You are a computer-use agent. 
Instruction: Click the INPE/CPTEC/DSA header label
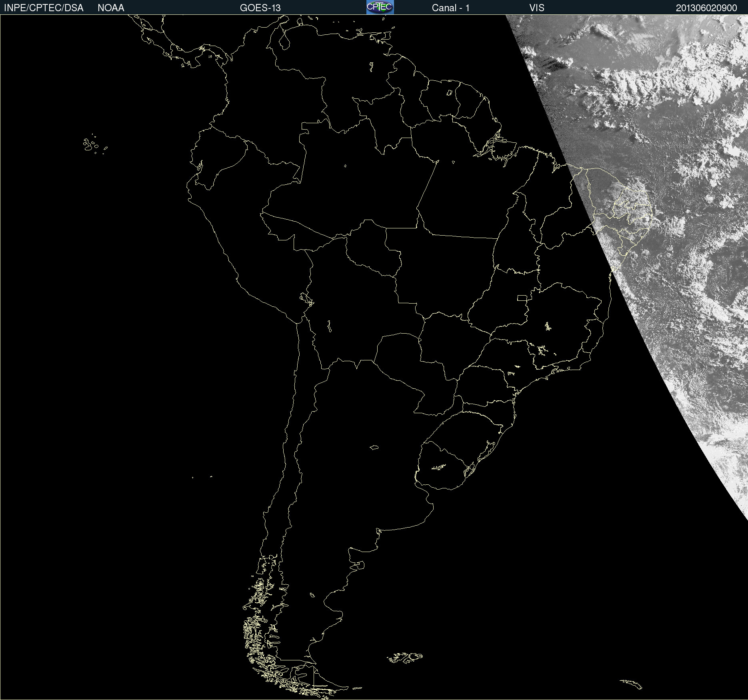point(44,8)
